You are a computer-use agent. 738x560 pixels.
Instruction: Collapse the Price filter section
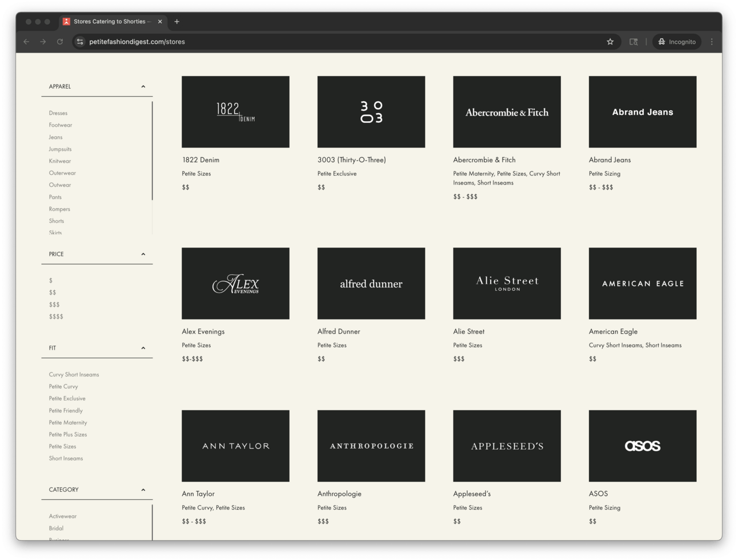(x=143, y=254)
